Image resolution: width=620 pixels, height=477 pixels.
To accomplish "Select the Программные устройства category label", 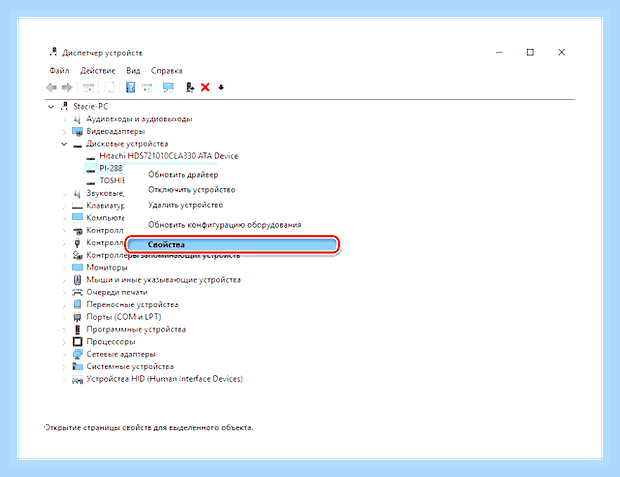I will pyautogui.click(x=136, y=329).
